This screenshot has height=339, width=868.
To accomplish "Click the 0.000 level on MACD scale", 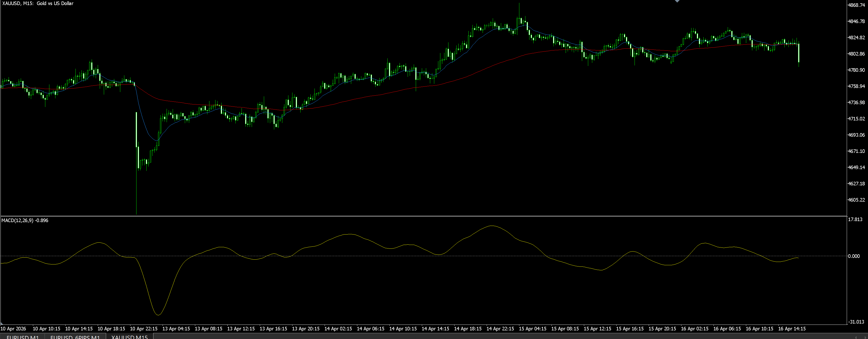I will coord(854,256).
